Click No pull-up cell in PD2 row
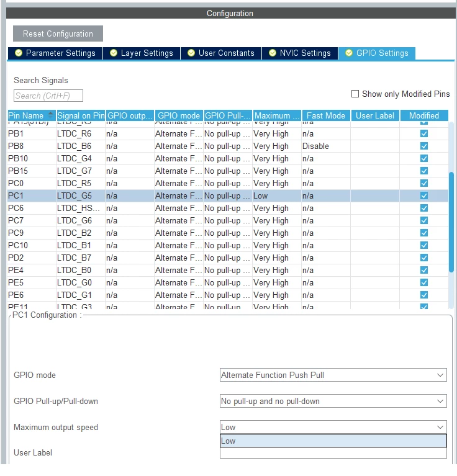This screenshot has height=476, width=457. pos(228,258)
